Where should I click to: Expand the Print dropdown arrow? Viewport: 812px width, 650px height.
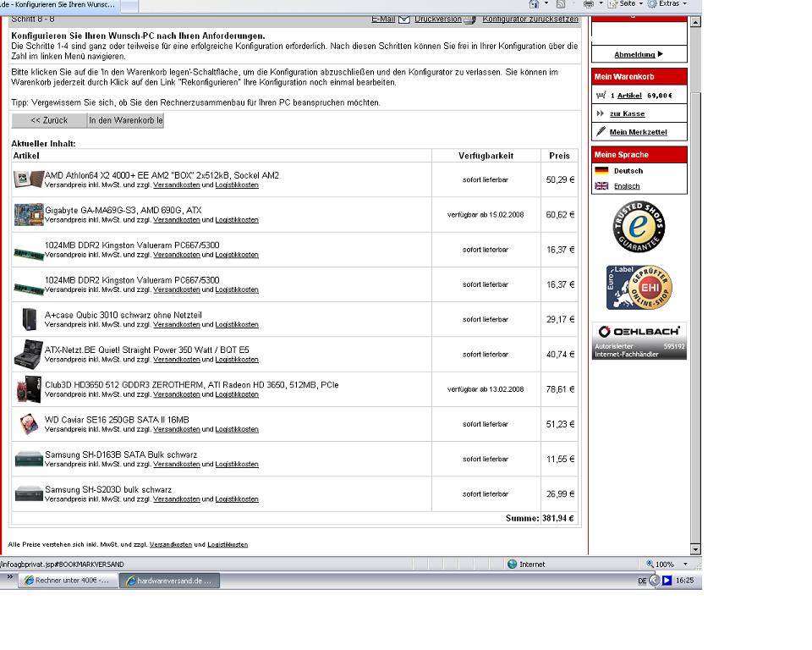coord(601,3)
